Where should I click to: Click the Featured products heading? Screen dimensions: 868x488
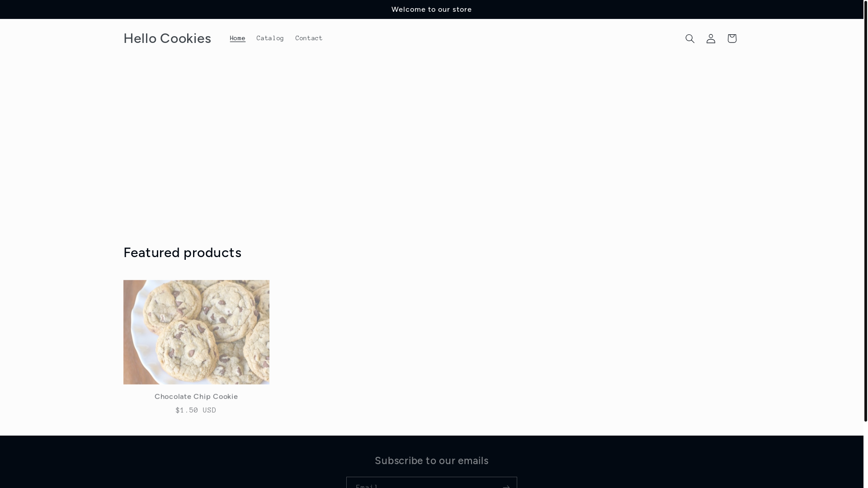point(183,252)
